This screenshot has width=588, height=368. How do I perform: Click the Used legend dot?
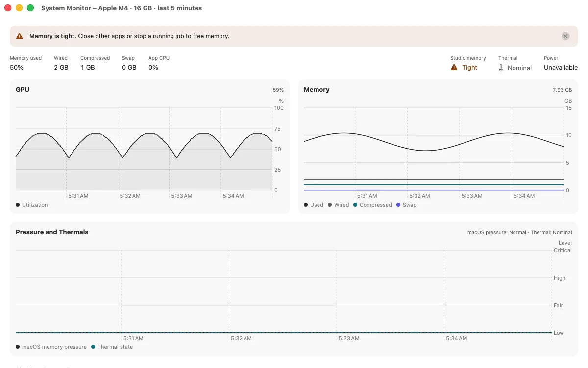click(306, 205)
